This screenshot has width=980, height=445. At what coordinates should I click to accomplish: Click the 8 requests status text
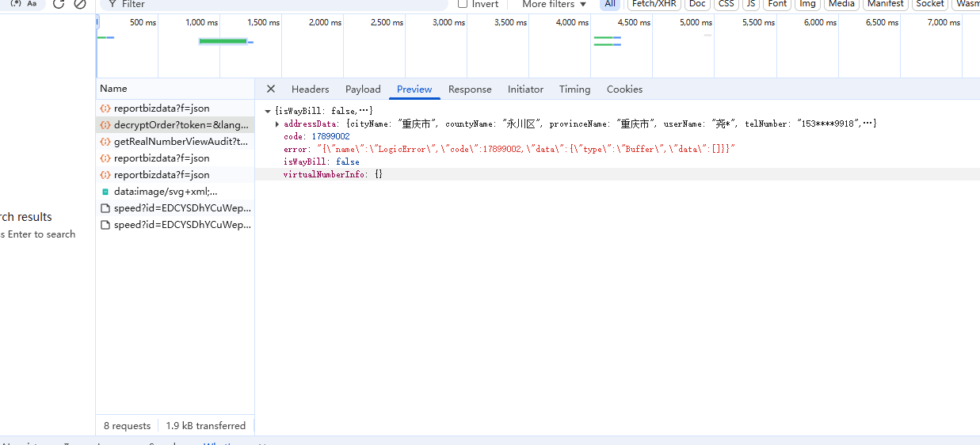tap(127, 426)
